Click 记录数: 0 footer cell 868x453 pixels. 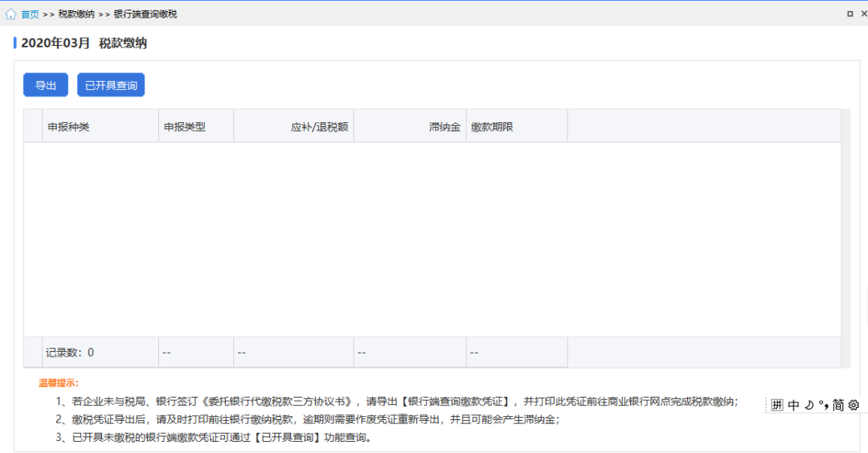click(x=100, y=353)
